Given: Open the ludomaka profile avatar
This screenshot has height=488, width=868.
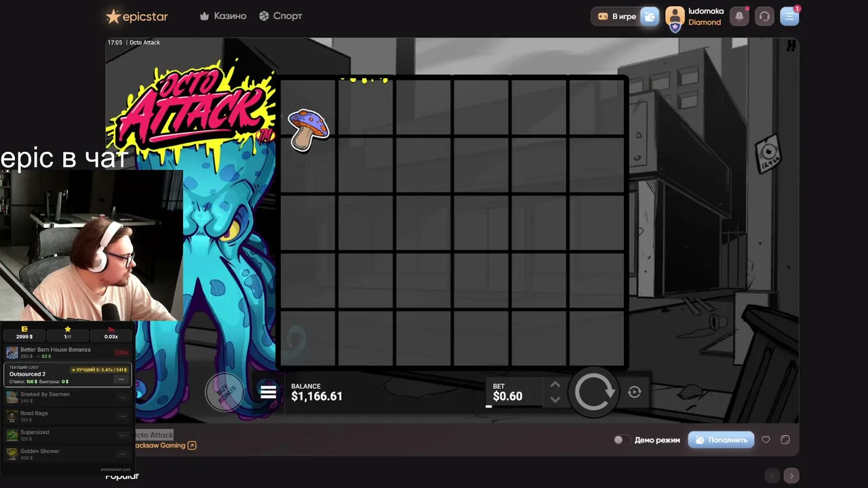Looking at the screenshot, I should click(675, 17).
